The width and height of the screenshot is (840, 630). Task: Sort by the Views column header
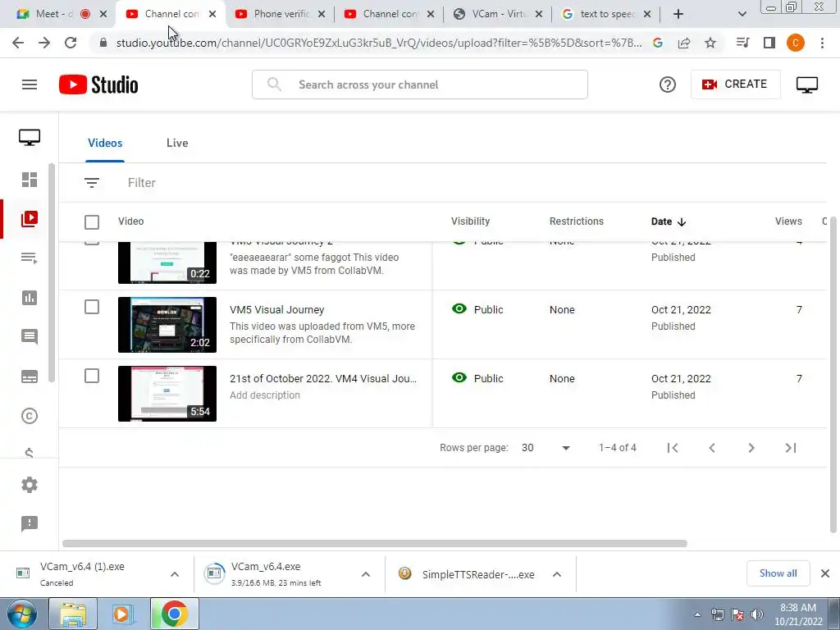[x=788, y=221]
